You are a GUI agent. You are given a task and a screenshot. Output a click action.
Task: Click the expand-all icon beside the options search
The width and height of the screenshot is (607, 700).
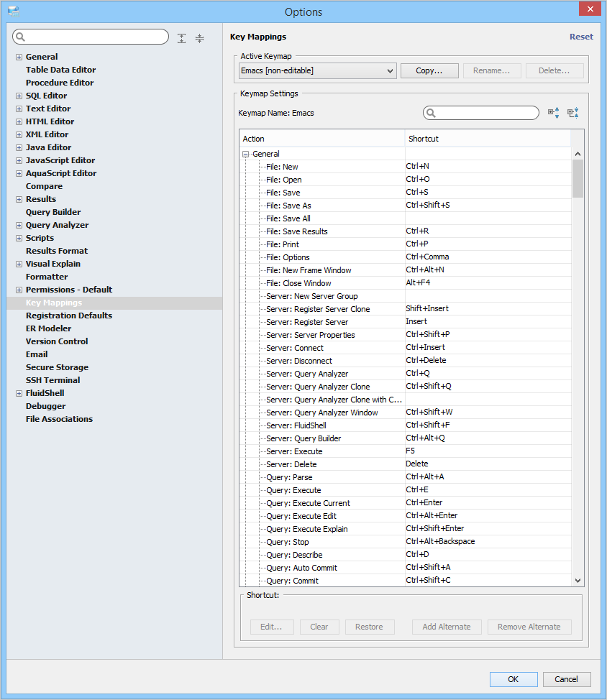coord(181,38)
